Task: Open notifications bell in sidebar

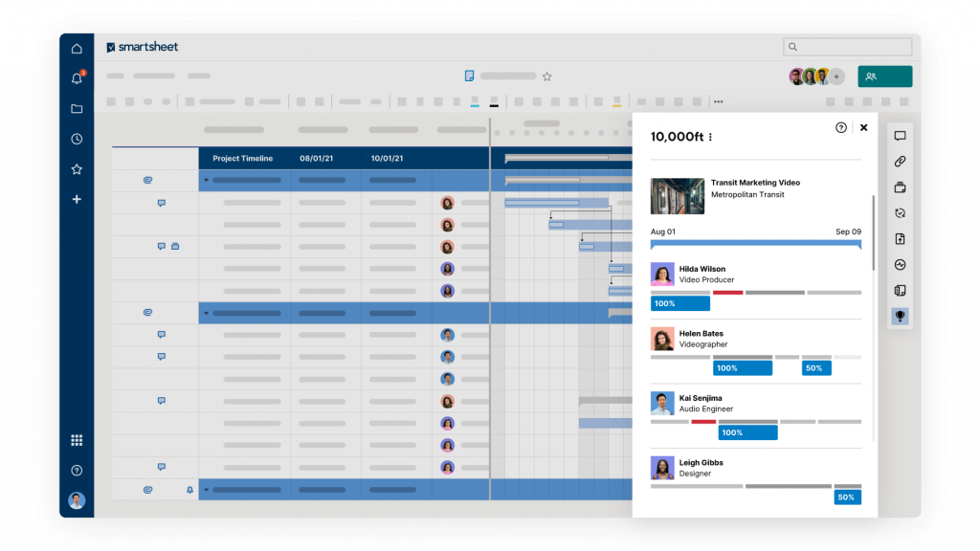Action: click(x=77, y=78)
